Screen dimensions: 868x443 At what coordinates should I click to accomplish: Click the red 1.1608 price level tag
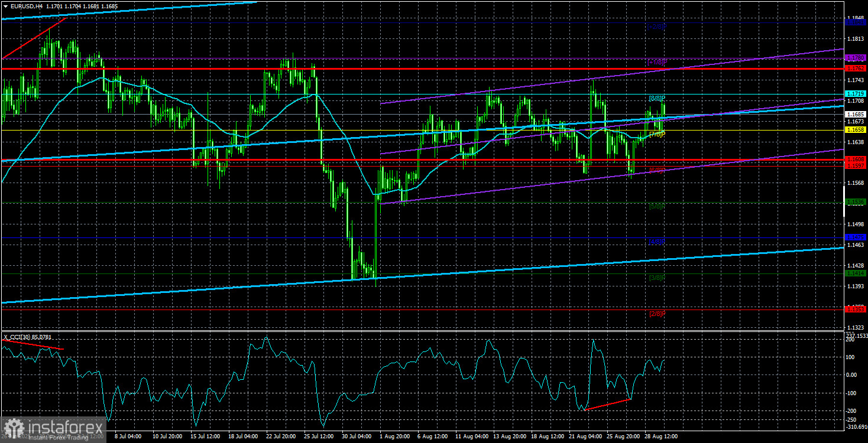click(856, 159)
